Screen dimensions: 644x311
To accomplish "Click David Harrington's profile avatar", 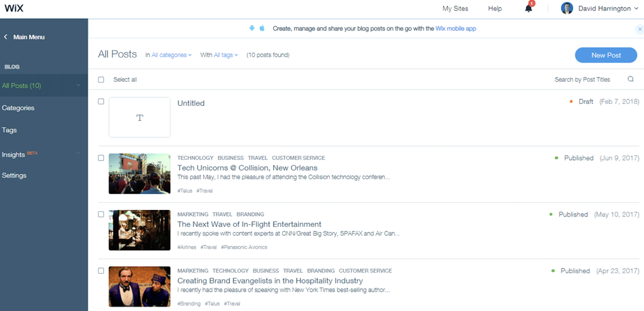I will click(x=567, y=8).
